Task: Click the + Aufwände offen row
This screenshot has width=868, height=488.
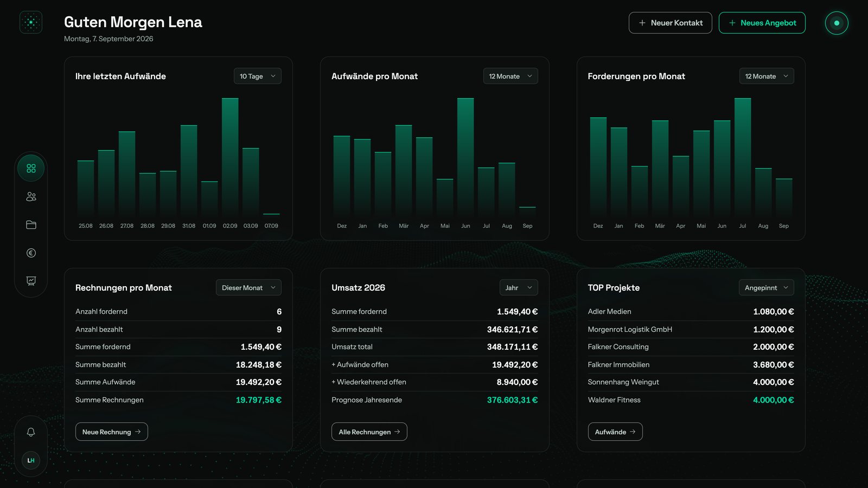Action: pyautogui.click(x=435, y=364)
